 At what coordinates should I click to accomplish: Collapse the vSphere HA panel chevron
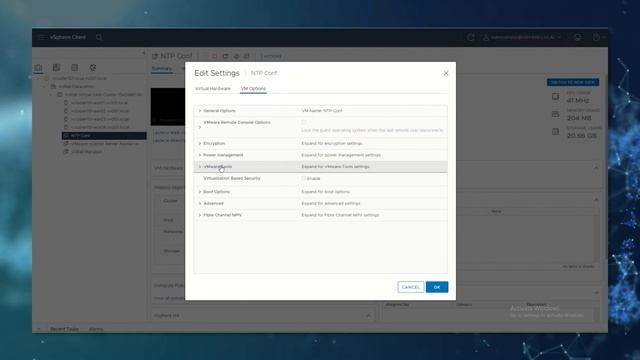368,316
